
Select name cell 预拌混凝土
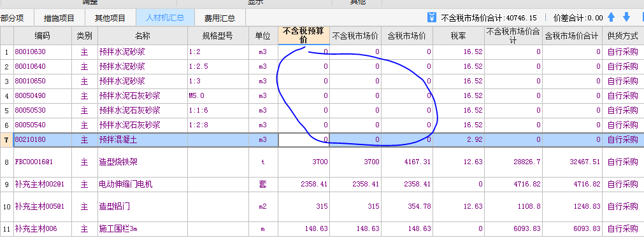click(143, 139)
